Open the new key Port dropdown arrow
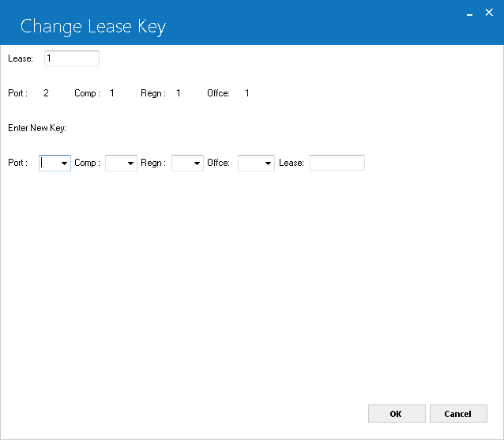Viewport: 504px width, 440px height. 64,164
